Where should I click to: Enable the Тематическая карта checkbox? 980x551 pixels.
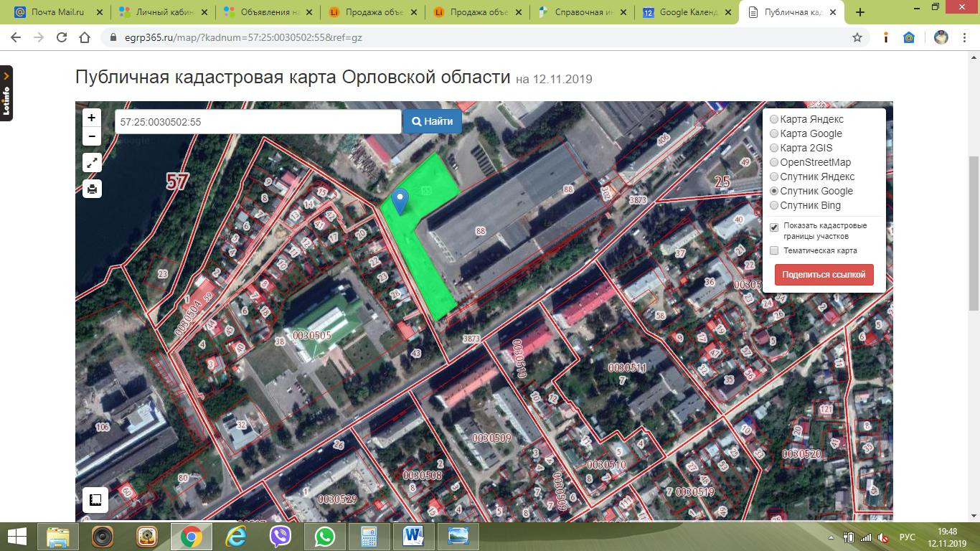point(774,250)
